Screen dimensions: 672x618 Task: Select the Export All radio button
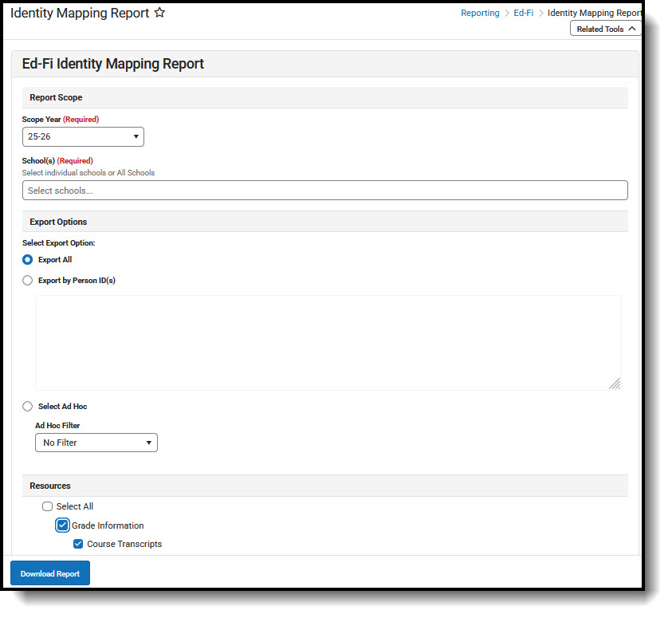click(x=27, y=260)
